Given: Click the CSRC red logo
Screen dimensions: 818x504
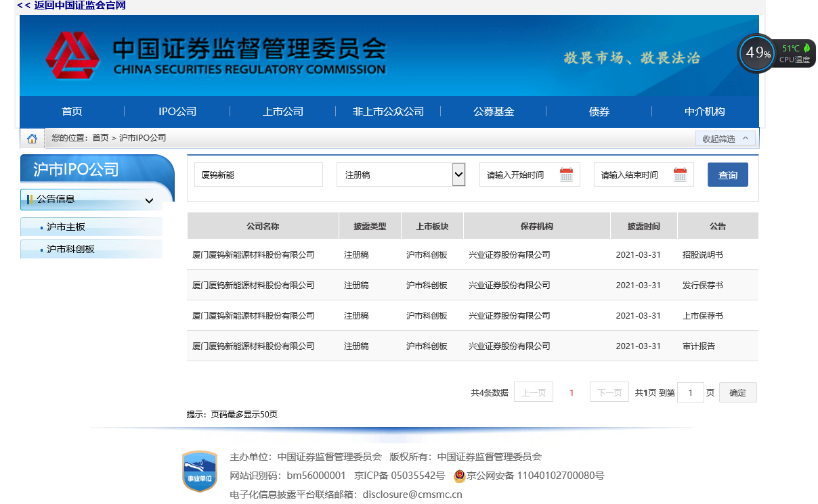Looking at the screenshot, I should (72, 55).
